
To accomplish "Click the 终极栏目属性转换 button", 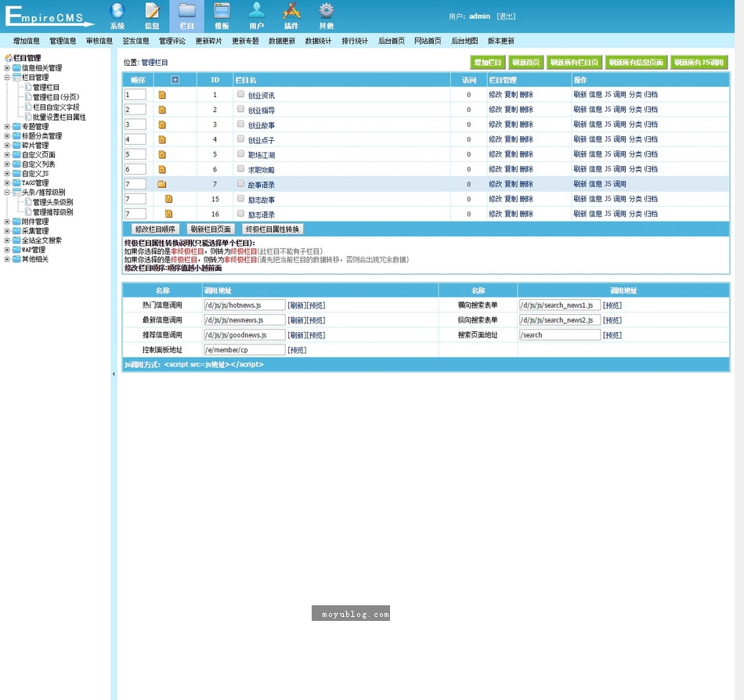I will (x=273, y=229).
